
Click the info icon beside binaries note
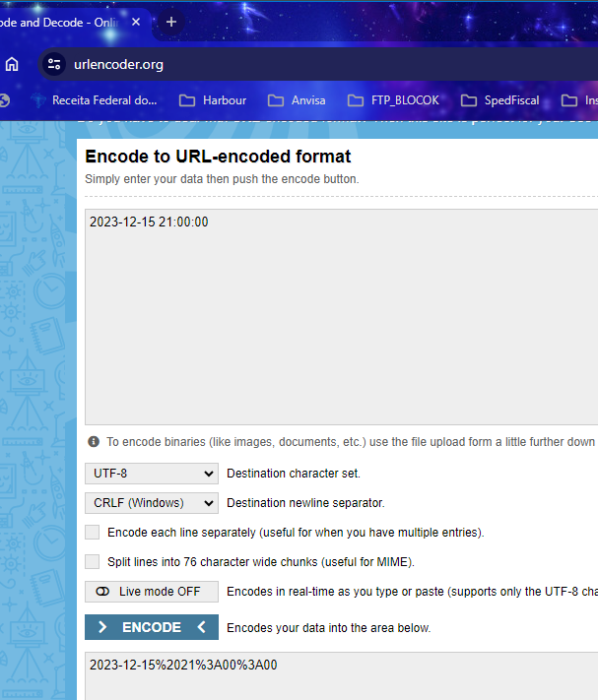(x=94, y=441)
